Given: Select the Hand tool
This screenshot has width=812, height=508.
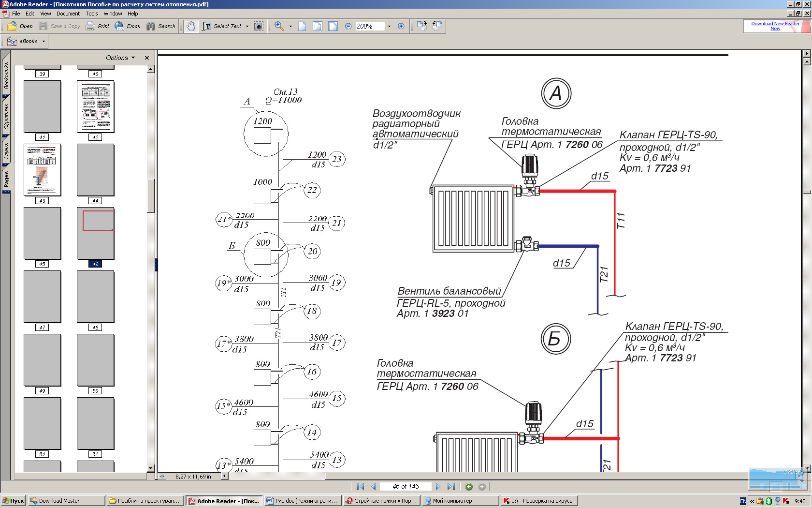Looking at the screenshot, I should pyautogui.click(x=191, y=26).
